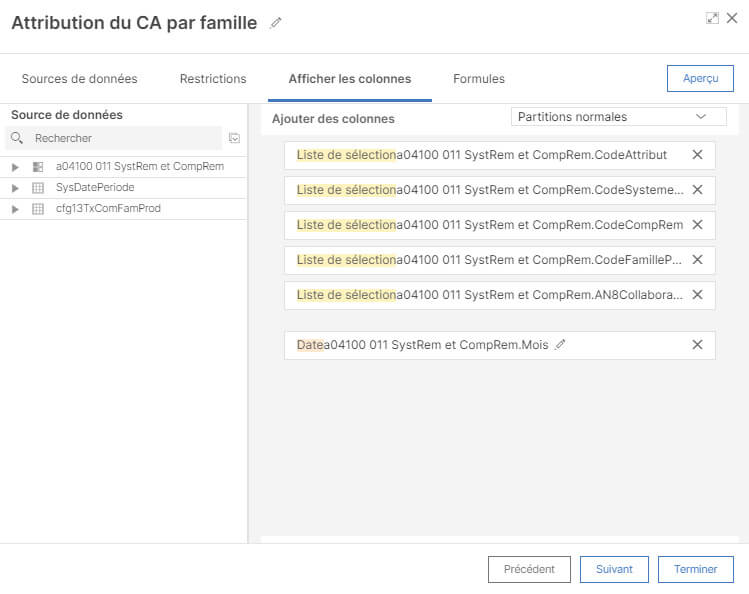This screenshot has width=749, height=594.
Task: Delete the CodeFamilleP column via its X icon
Action: [697, 260]
